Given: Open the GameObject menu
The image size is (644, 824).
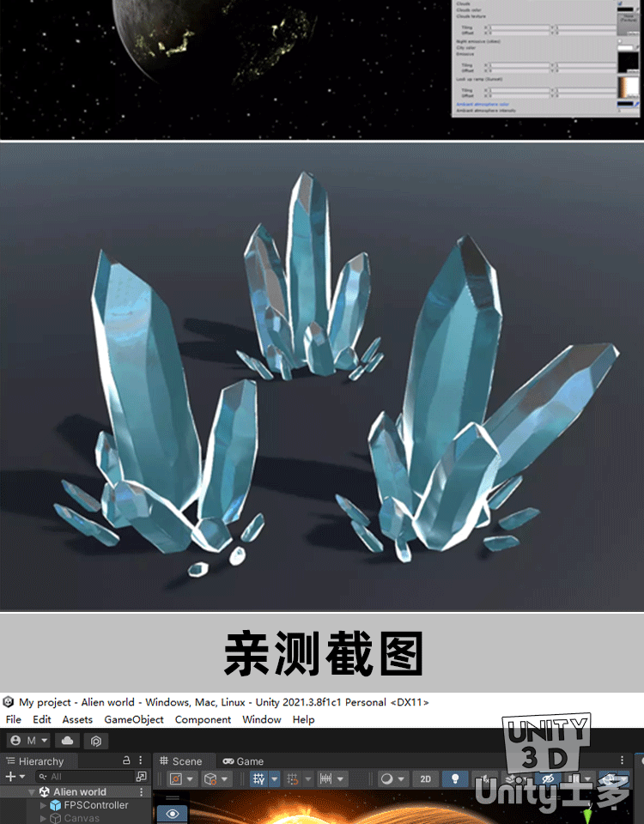Looking at the screenshot, I should (x=134, y=719).
